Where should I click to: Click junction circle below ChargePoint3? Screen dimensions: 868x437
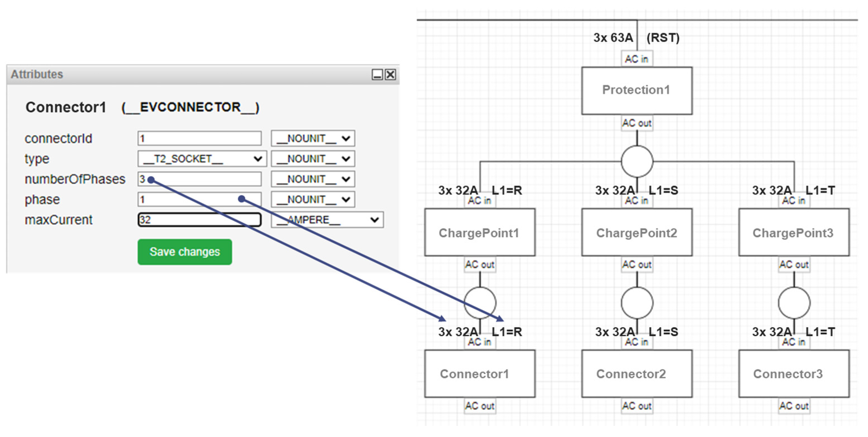point(794,303)
